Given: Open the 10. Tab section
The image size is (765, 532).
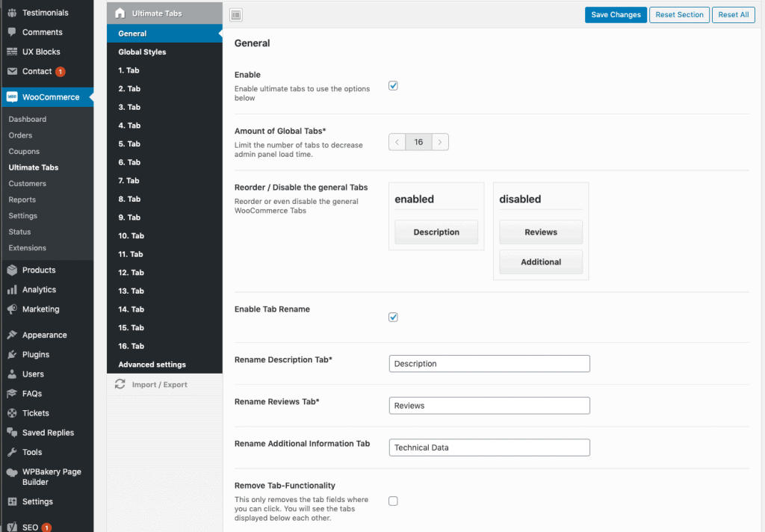Looking at the screenshot, I should pos(164,236).
